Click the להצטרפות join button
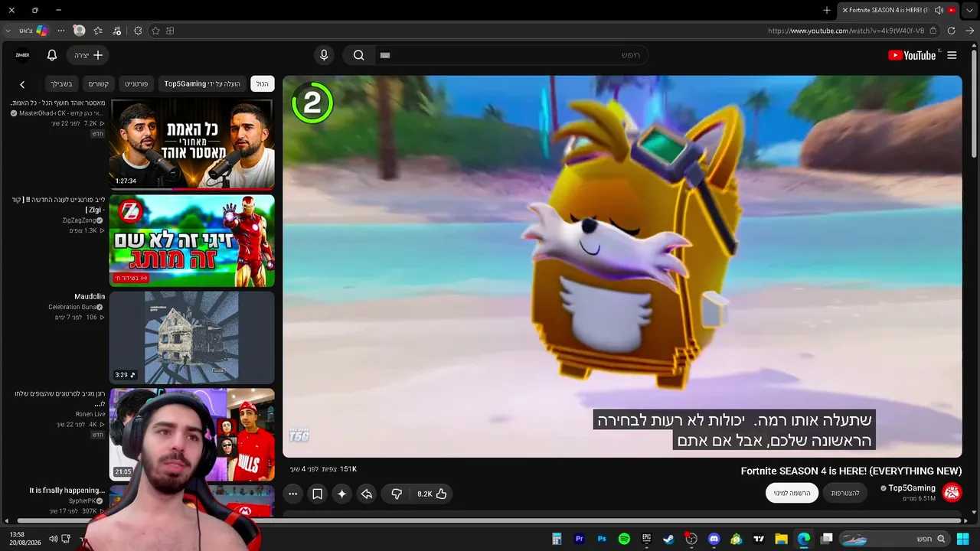The height and width of the screenshot is (551, 980). click(845, 493)
